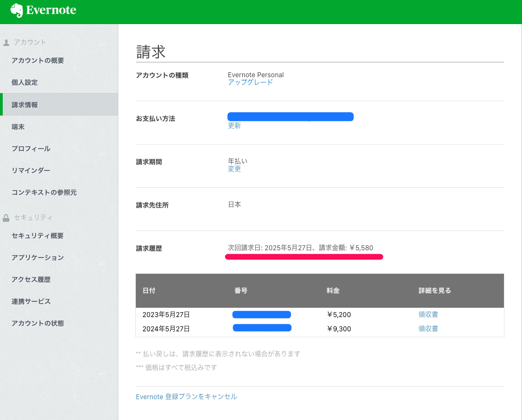Open コンテキストの参照元 page

[x=44, y=192]
